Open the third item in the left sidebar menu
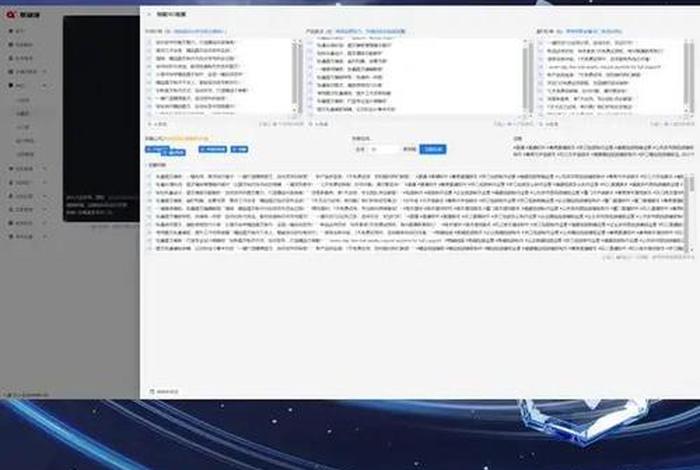Screen dimensions: 700x470 point(21,58)
